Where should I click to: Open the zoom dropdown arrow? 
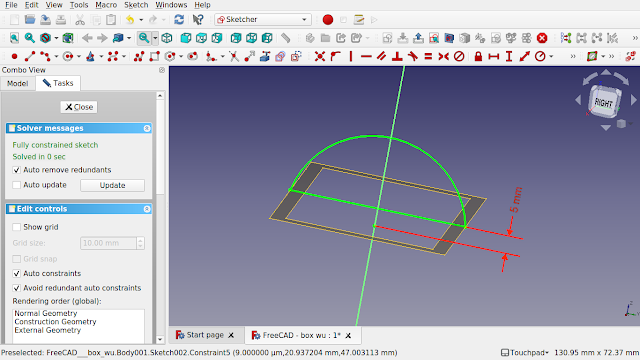click(155, 38)
